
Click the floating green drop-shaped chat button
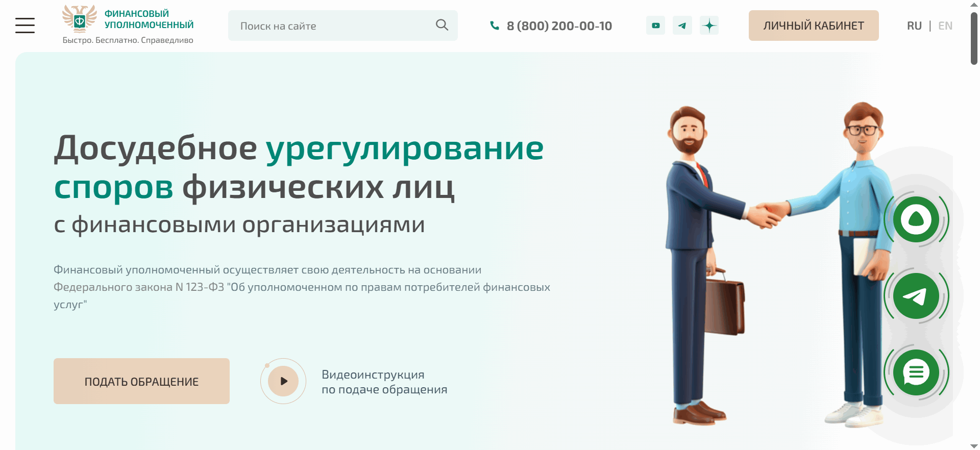(x=916, y=219)
